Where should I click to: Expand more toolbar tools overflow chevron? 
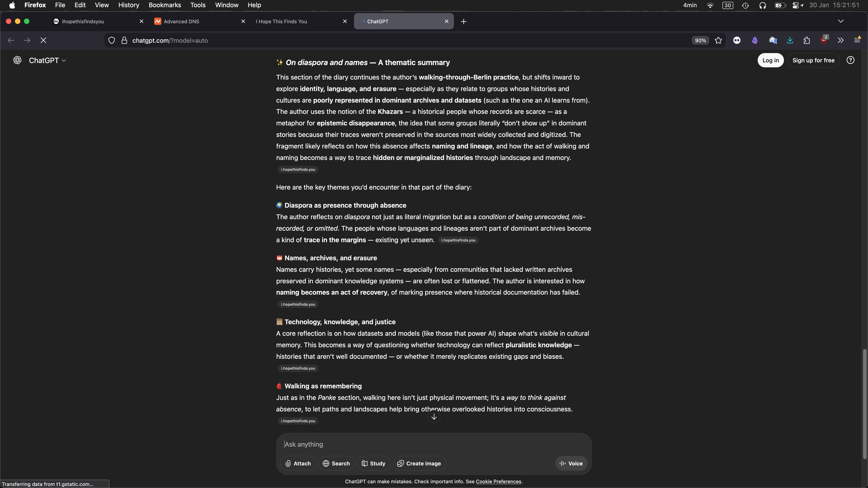[x=840, y=40]
